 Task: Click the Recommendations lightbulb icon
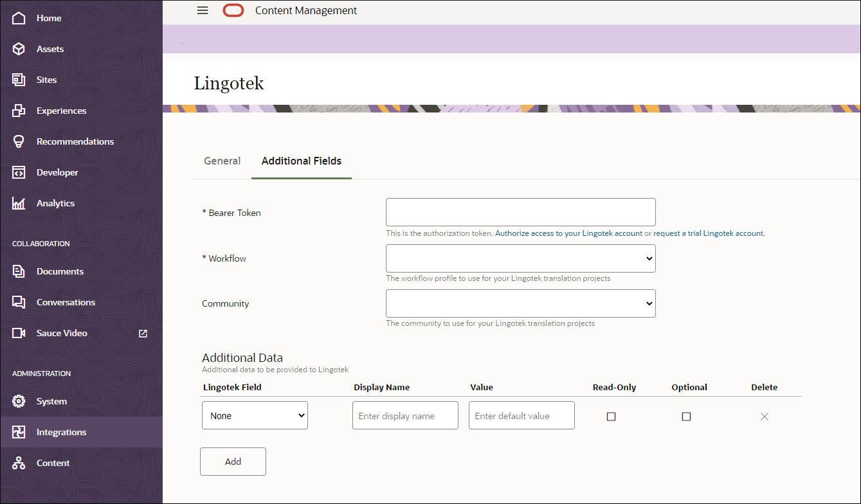[19, 141]
